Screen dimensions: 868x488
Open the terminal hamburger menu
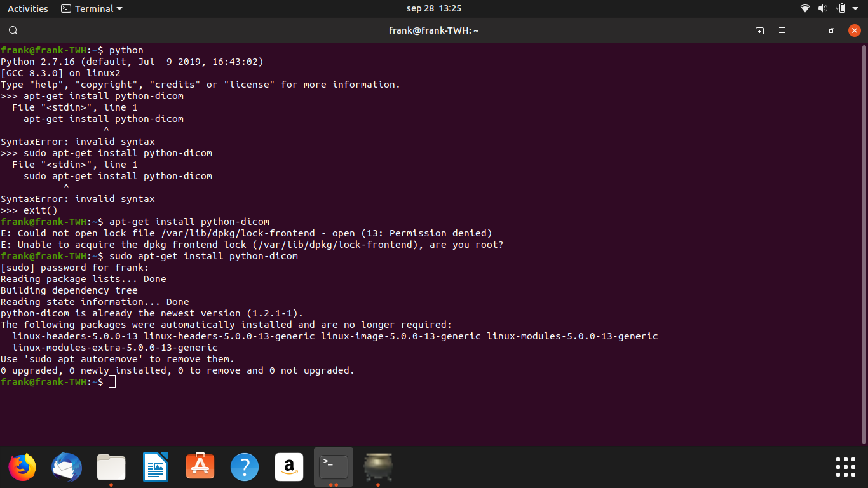(x=782, y=30)
